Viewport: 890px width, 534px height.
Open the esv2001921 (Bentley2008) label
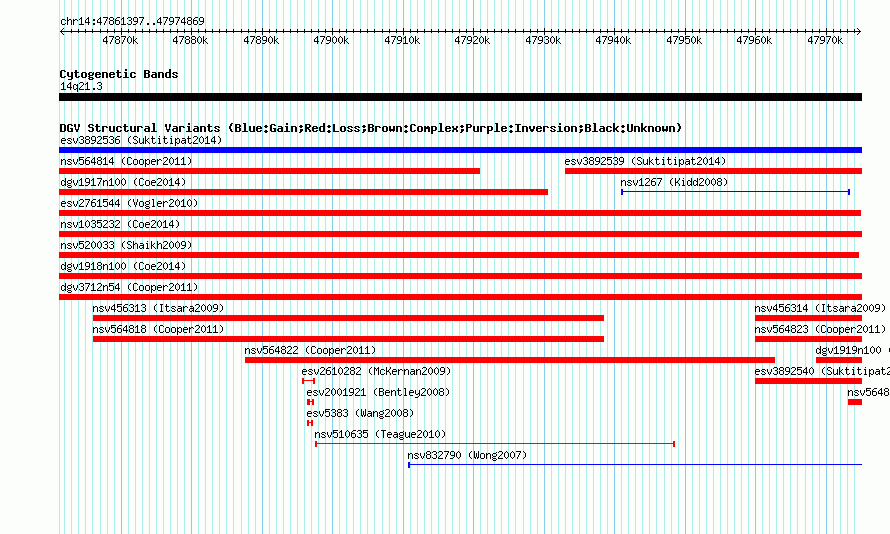(x=378, y=392)
